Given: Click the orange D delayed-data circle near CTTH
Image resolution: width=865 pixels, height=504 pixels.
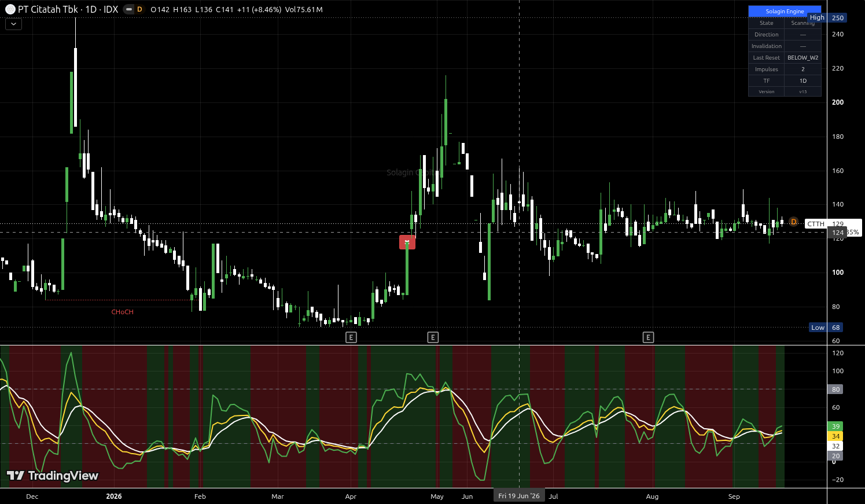Looking at the screenshot, I should 794,222.
